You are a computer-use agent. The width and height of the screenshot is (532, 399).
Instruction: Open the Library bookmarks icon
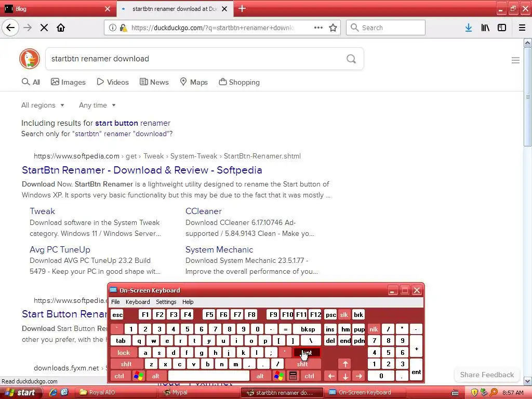485,28
